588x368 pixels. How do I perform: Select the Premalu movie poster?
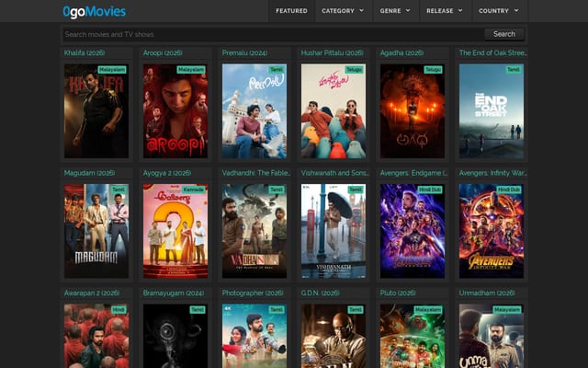tap(254, 110)
